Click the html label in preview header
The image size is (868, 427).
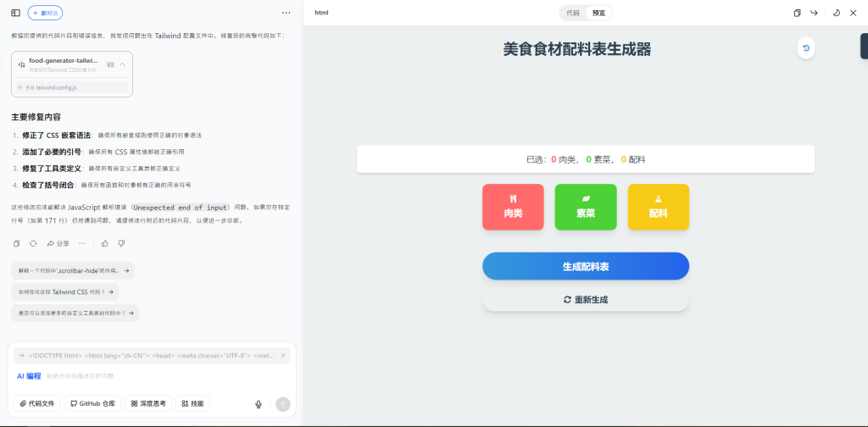pos(321,13)
